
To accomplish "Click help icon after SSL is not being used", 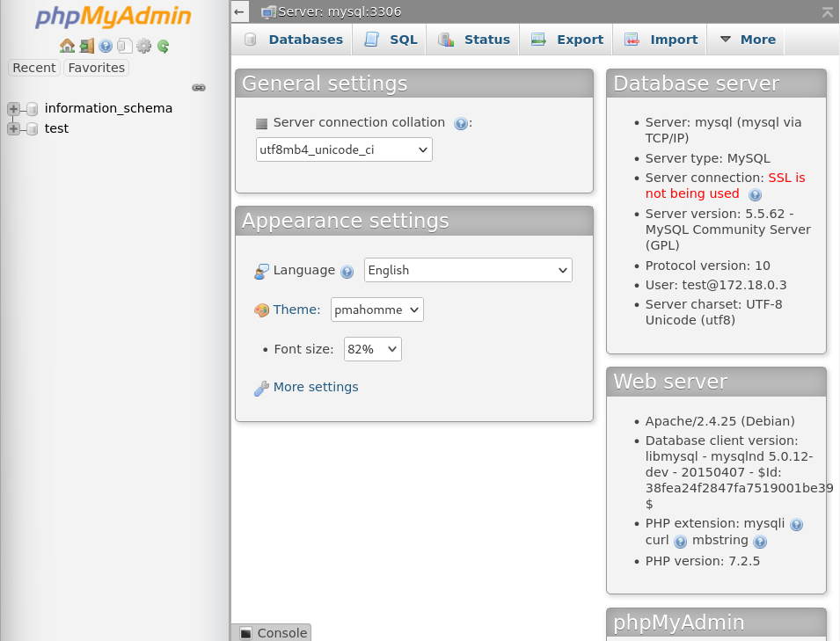I will click(755, 195).
